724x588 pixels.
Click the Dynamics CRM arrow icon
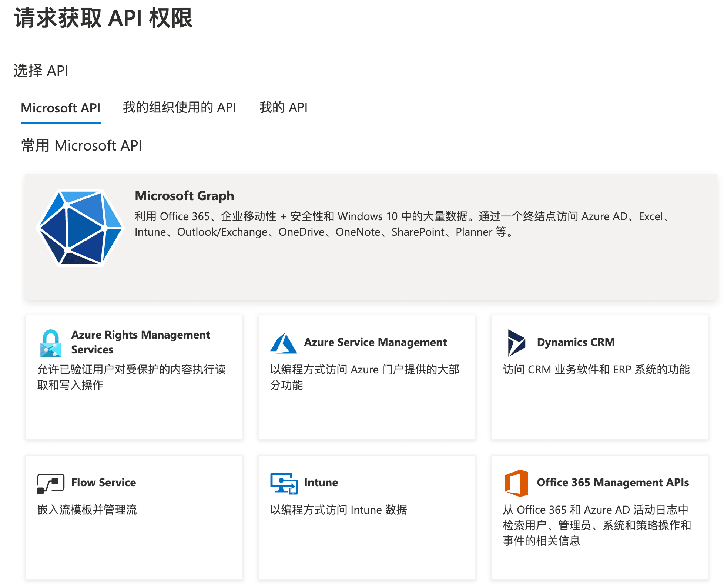[x=516, y=343]
